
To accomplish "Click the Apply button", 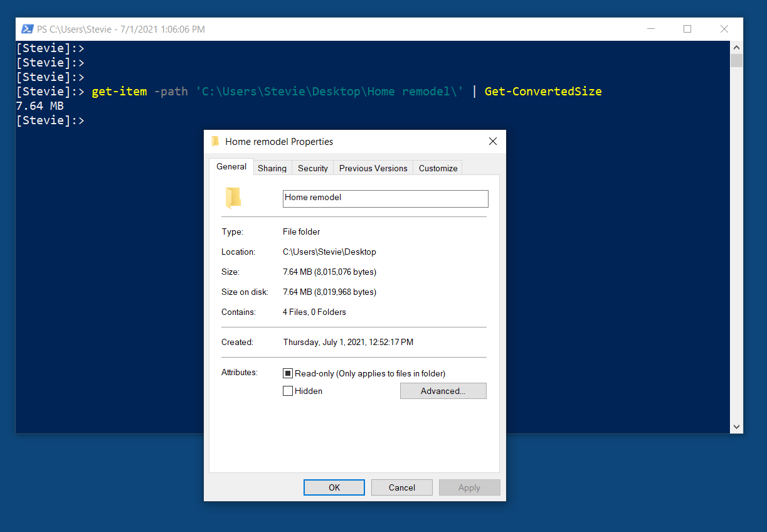I will (x=469, y=487).
